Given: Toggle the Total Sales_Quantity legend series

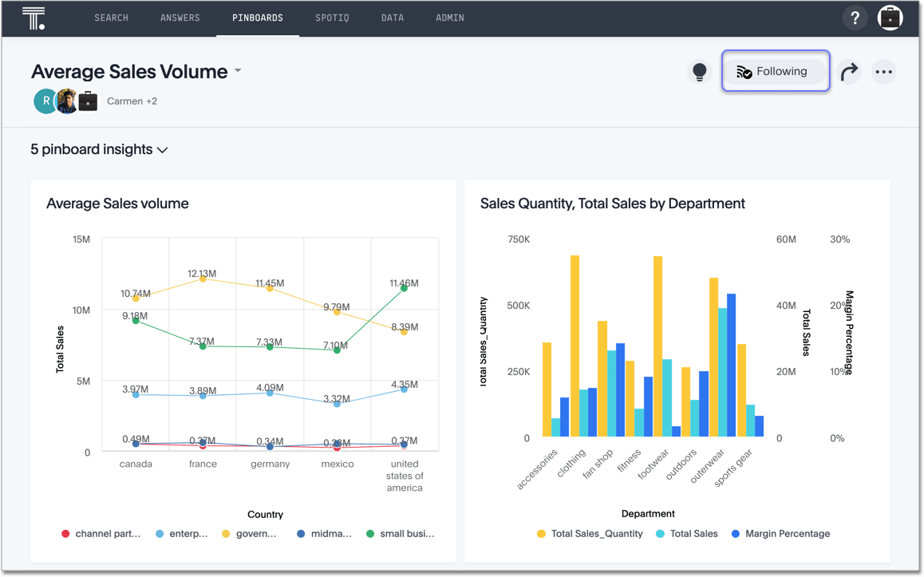Looking at the screenshot, I should pos(590,534).
